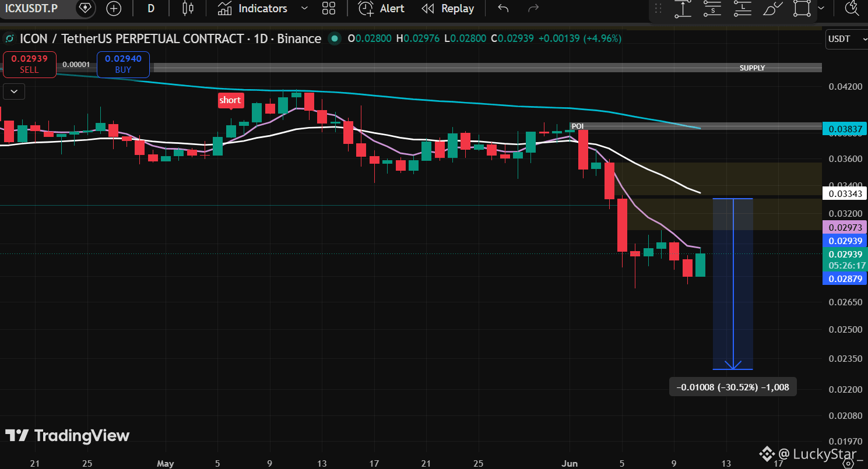Click the +0.00139 (+4.96%) change value
Viewport: 868px width, 469px height.
pyautogui.click(x=580, y=39)
